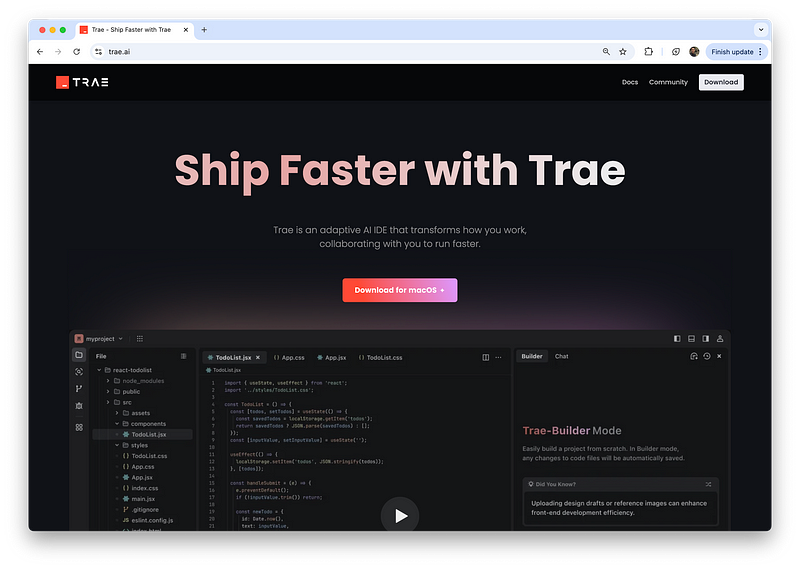Collapse the components folder
Viewport: 800px width, 569px height.
coord(117,424)
